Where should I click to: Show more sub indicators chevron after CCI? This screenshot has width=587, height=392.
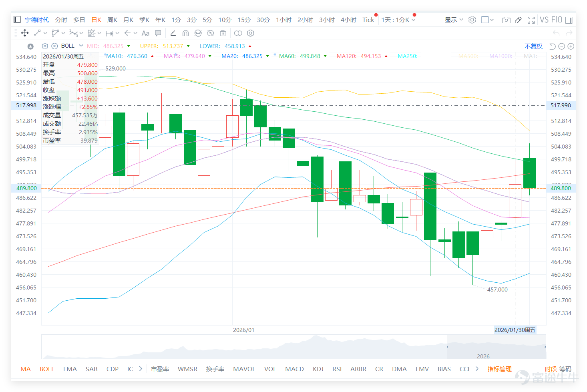(477, 369)
